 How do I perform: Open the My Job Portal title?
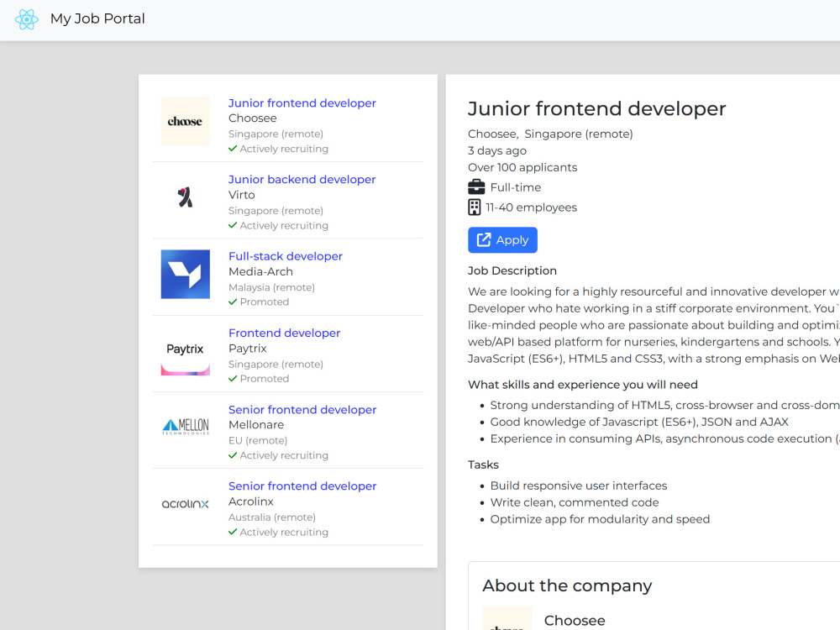coord(97,18)
